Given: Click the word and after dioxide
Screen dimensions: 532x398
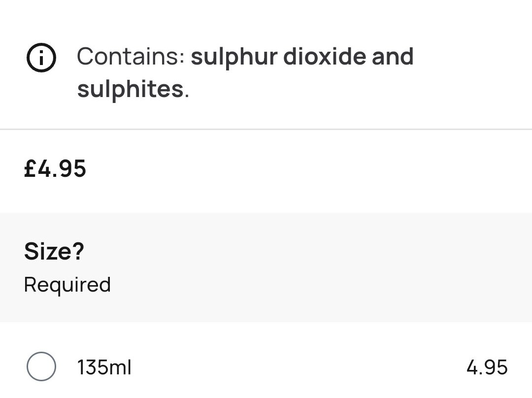Looking at the screenshot, I should (393, 56).
